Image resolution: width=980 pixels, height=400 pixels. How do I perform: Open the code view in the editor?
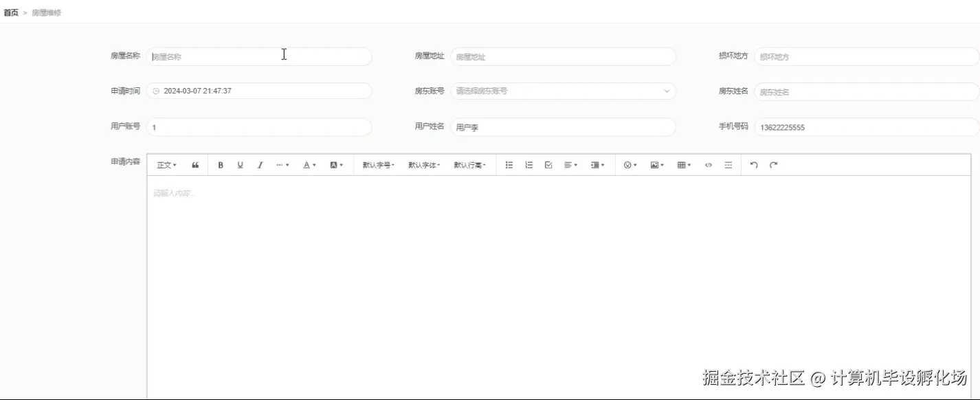point(709,164)
